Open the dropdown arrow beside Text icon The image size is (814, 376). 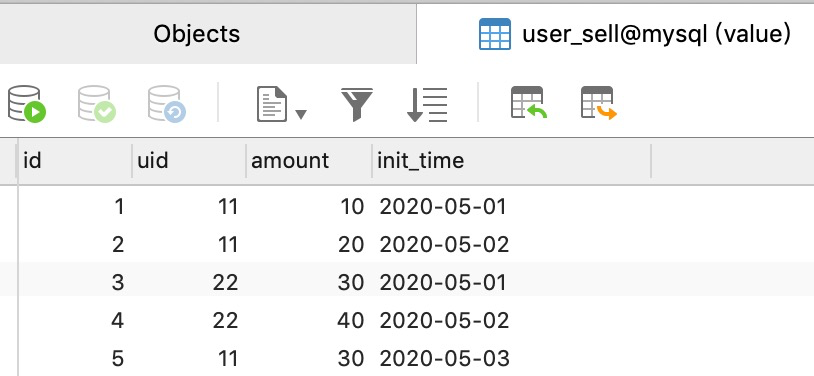coord(301,114)
